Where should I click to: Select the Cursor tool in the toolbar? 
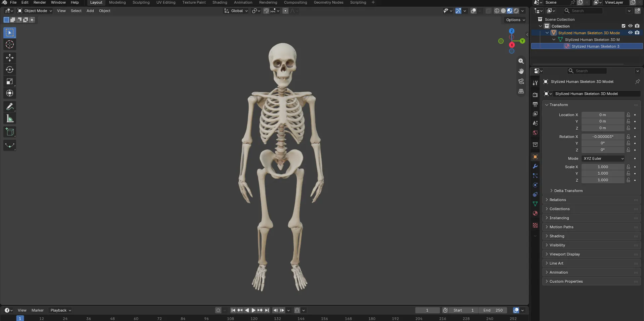[x=10, y=44]
